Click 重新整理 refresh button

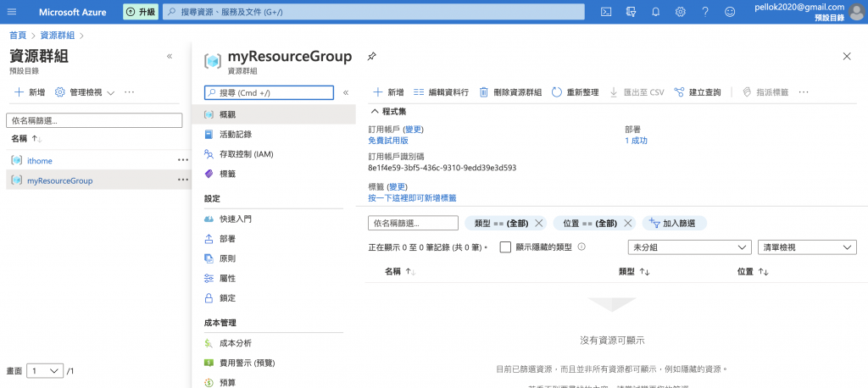coord(576,92)
